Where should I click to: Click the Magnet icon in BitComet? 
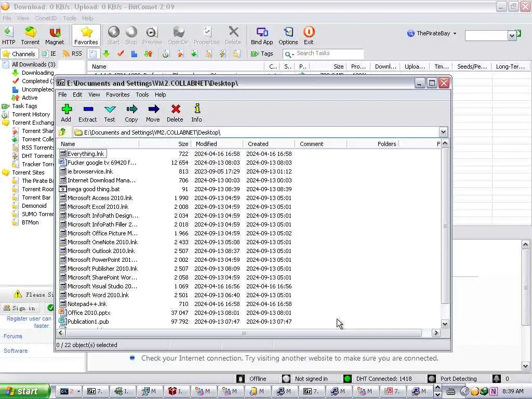pos(54,36)
